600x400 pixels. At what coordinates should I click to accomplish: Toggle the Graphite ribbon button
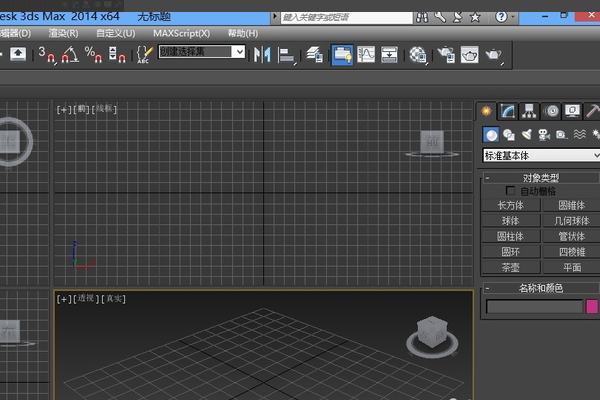click(342, 55)
